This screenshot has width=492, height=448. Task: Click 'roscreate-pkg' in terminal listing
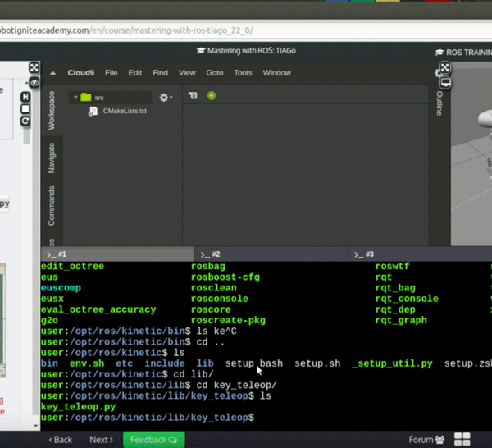pos(228,320)
